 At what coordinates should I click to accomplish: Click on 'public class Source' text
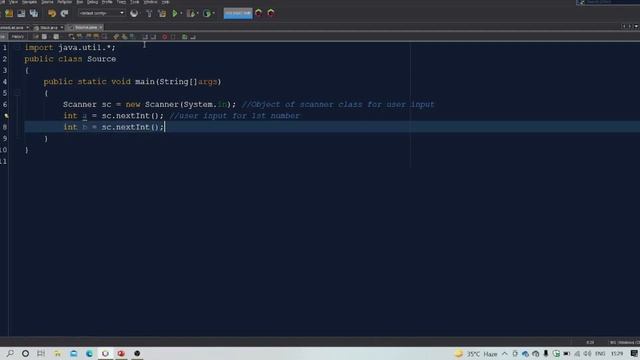[70, 59]
